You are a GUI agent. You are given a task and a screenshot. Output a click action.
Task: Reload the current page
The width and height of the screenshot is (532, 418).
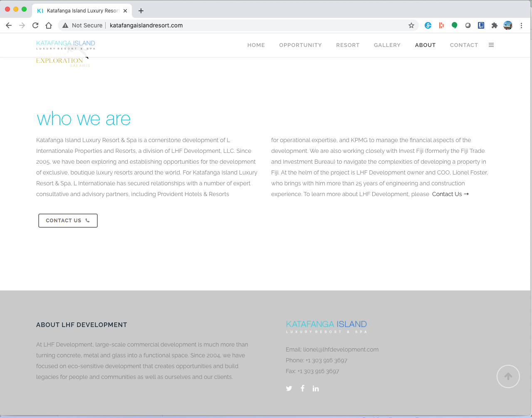click(x=35, y=25)
